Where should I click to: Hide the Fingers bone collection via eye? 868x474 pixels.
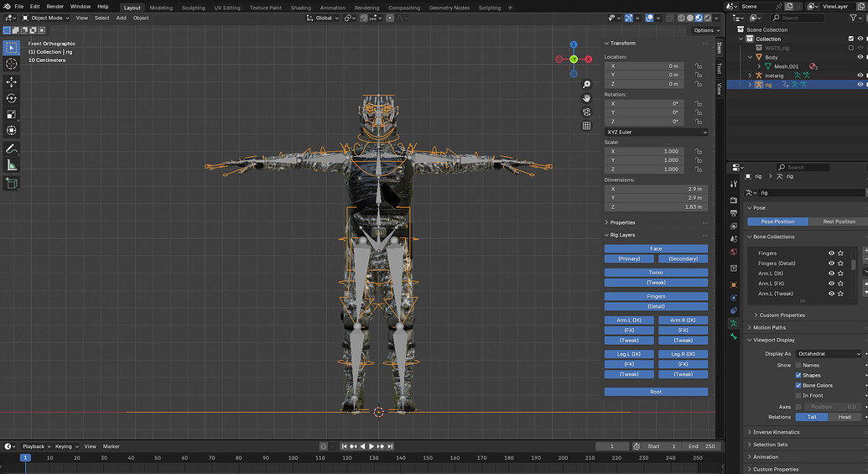(x=831, y=253)
